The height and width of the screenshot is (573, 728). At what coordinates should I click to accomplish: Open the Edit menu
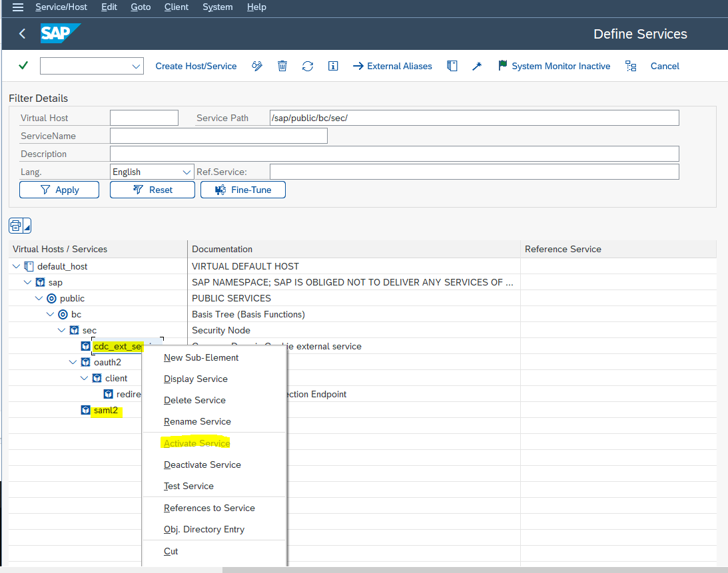click(109, 7)
